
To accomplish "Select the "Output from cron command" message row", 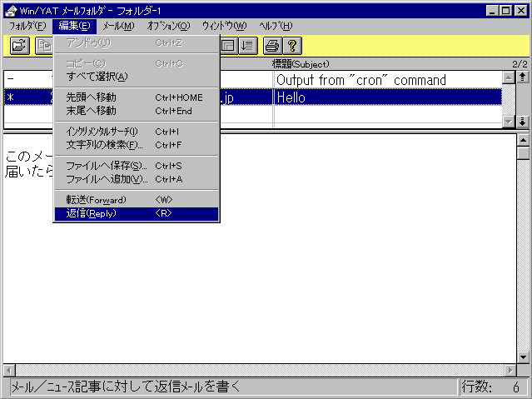I will point(387,80).
